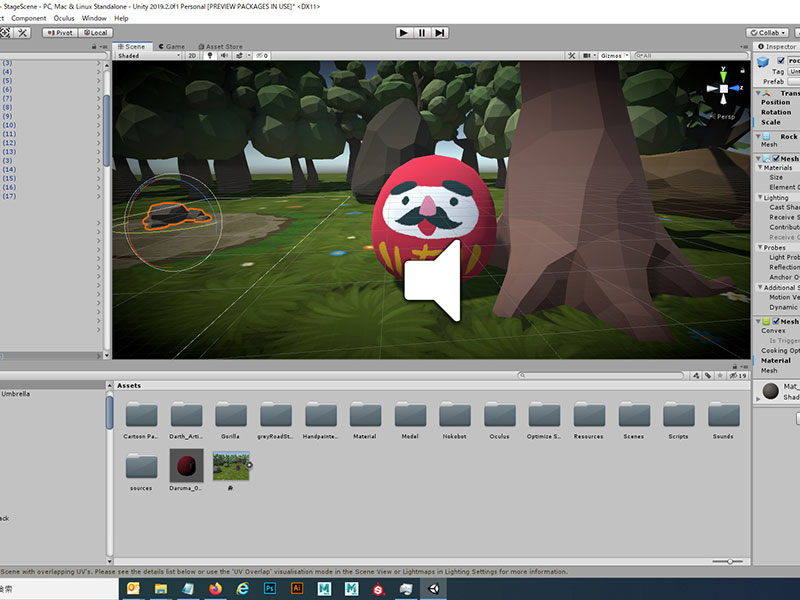Open the scene effects dropdown arrow

pos(249,56)
